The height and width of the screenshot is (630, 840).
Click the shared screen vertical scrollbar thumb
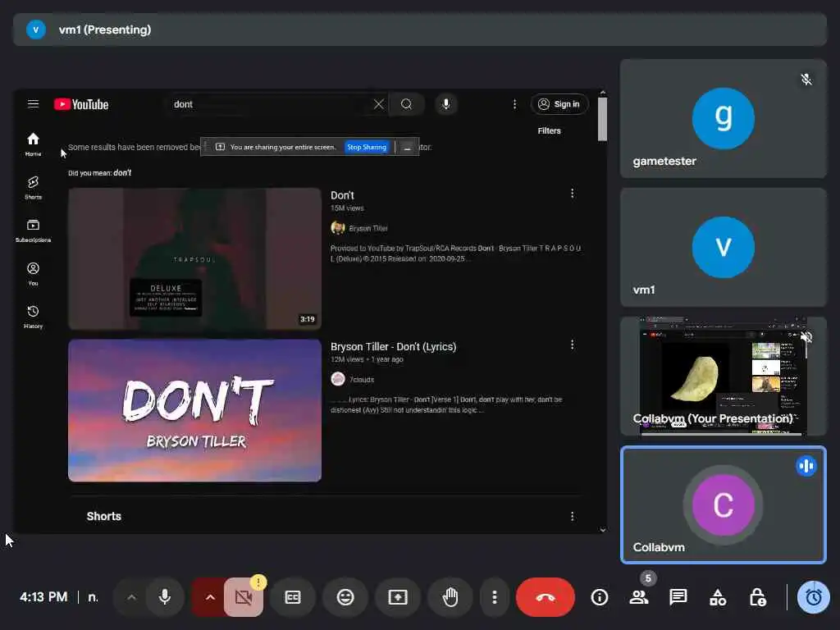(603, 119)
